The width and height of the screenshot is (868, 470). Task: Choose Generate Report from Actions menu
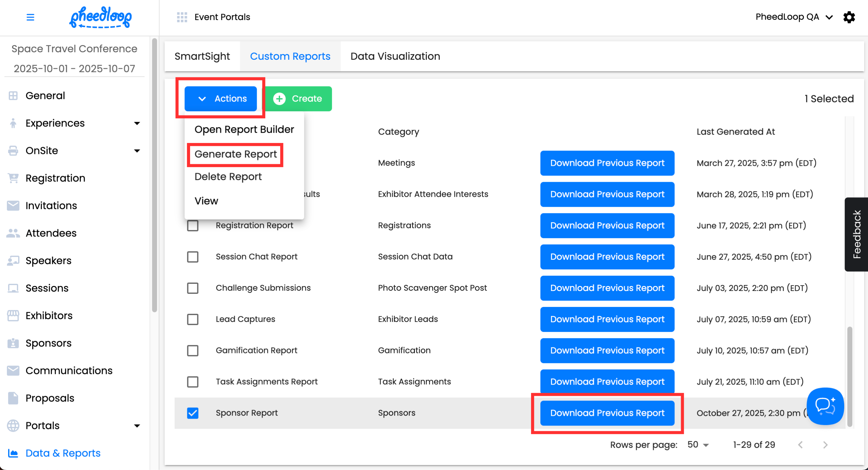[235, 154]
